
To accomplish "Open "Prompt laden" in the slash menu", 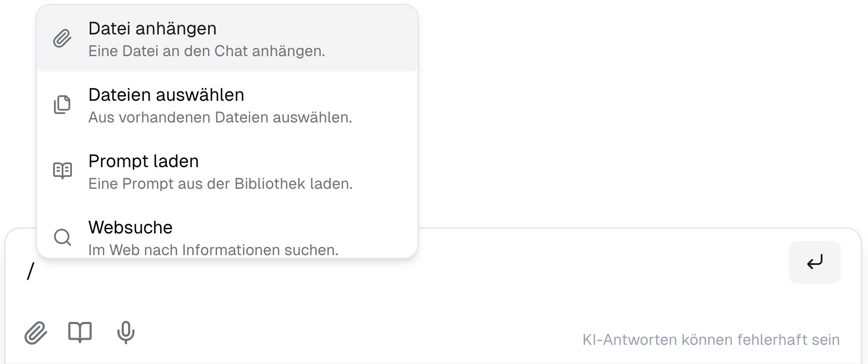I will point(143,162).
